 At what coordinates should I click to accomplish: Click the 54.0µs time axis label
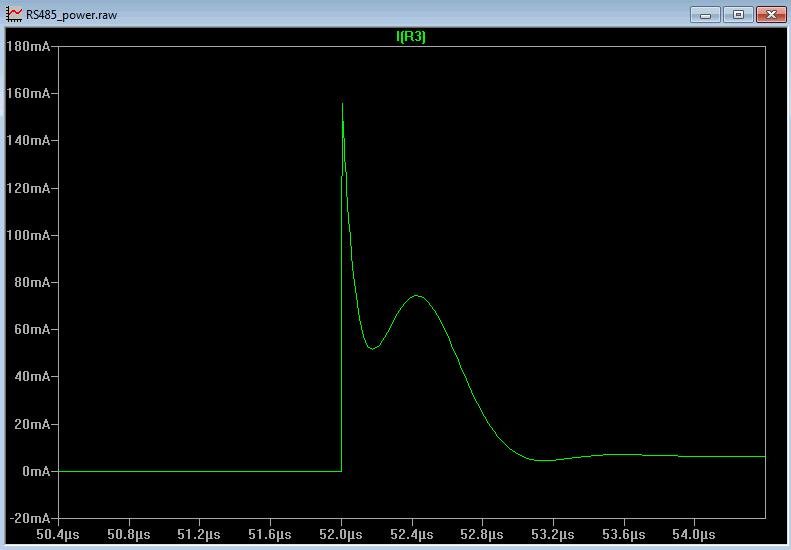pyautogui.click(x=694, y=534)
